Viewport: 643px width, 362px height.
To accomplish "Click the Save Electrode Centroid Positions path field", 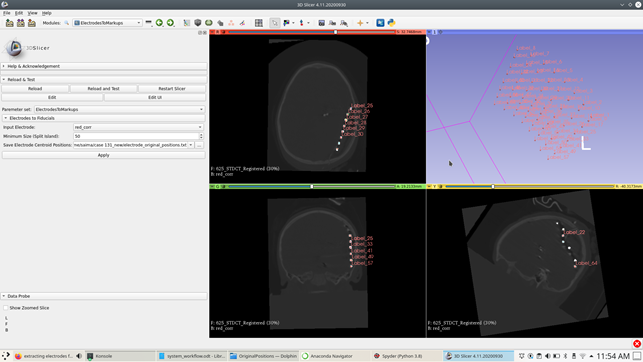I will coord(130,145).
